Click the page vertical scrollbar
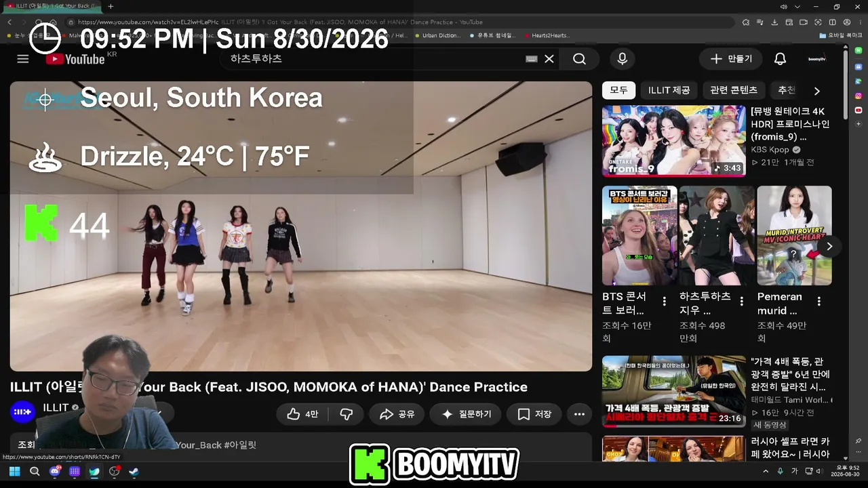This screenshot has width=868, height=488. tap(845, 85)
